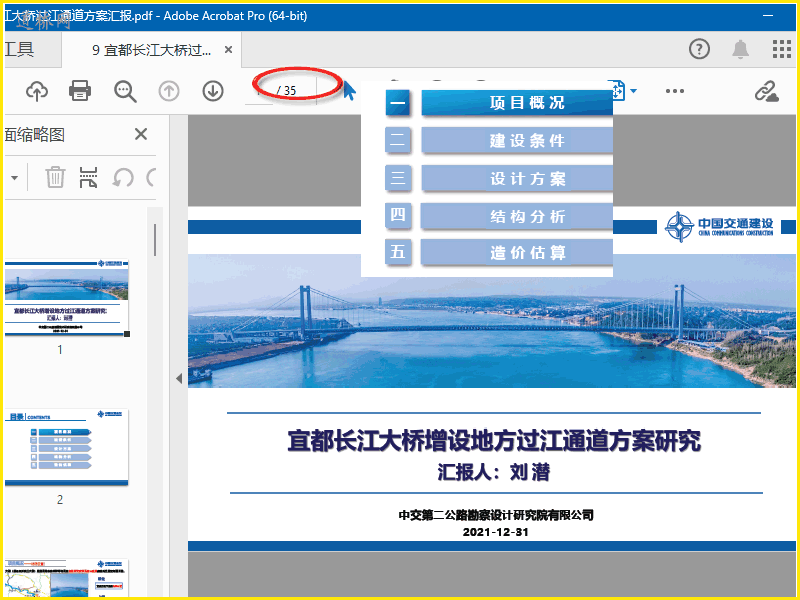Click the 面缩略图 panel title
The image size is (800, 600).
(35, 135)
